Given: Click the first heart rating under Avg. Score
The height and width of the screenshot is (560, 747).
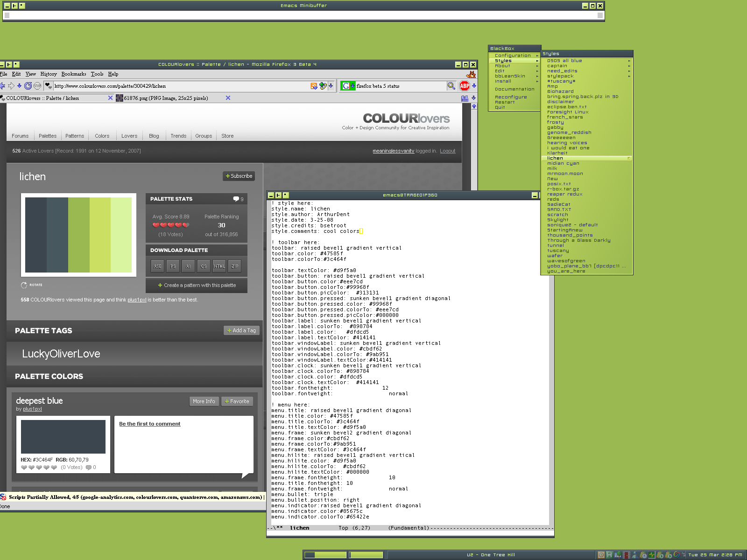Looking at the screenshot, I should (156, 225).
